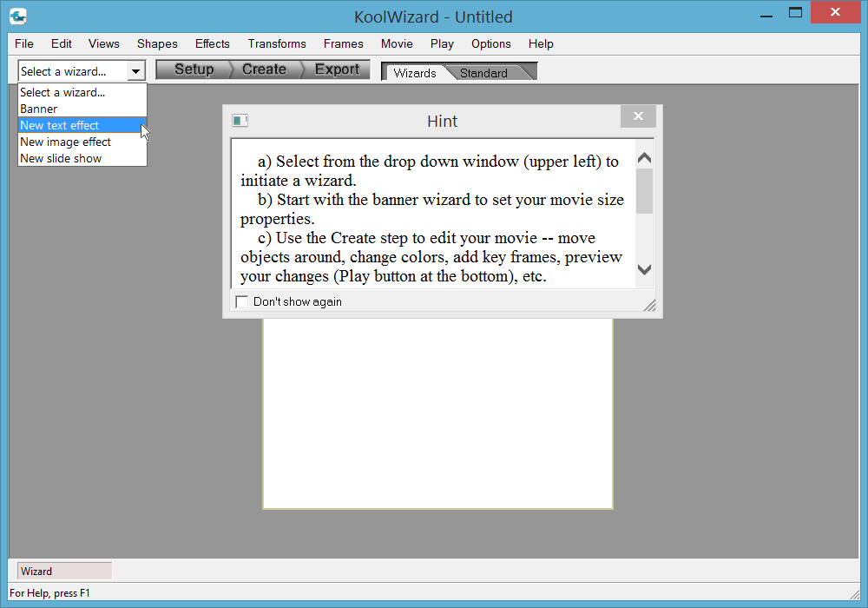Go to the Setup step
This screenshot has width=868, height=608.
pos(194,69)
